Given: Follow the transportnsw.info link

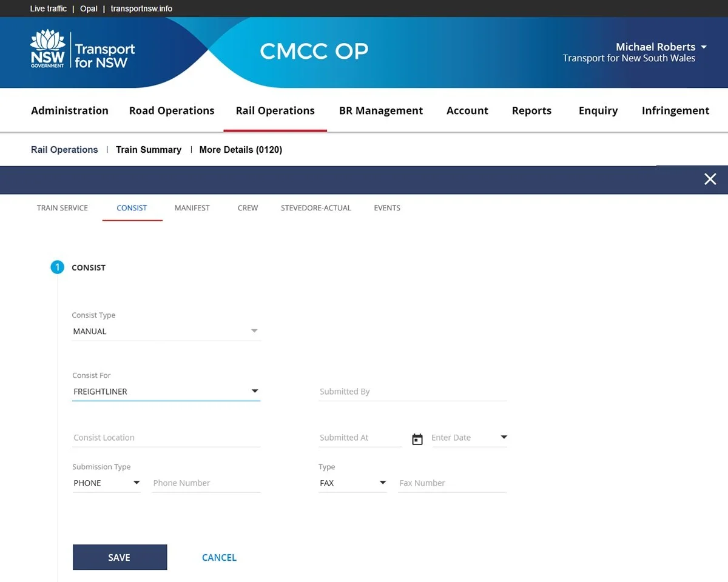Looking at the screenshot, I should tap(141, 8).
